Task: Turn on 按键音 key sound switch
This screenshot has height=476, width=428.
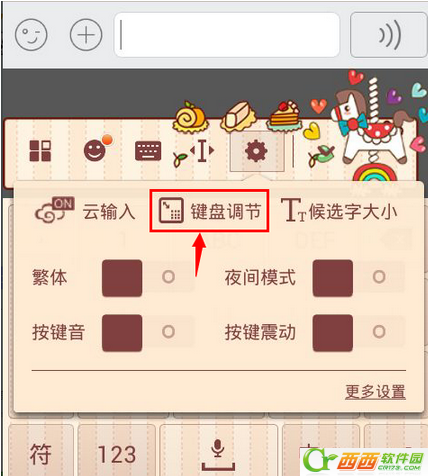Action: click(148, 333)
